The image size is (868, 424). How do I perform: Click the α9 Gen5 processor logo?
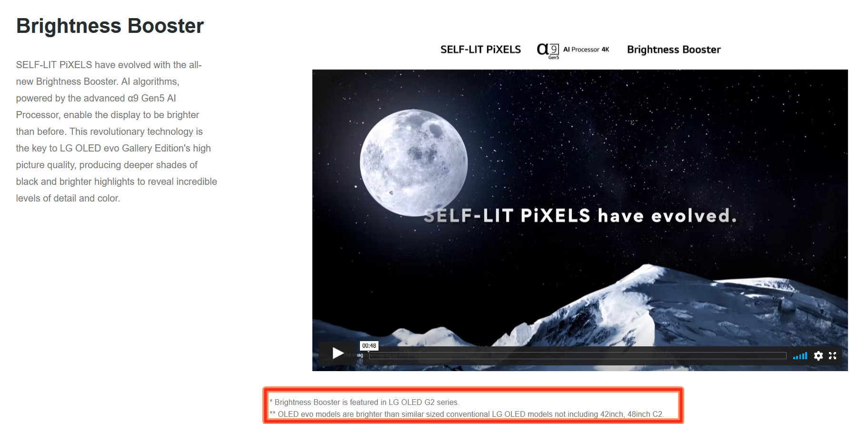coord(548,50)
